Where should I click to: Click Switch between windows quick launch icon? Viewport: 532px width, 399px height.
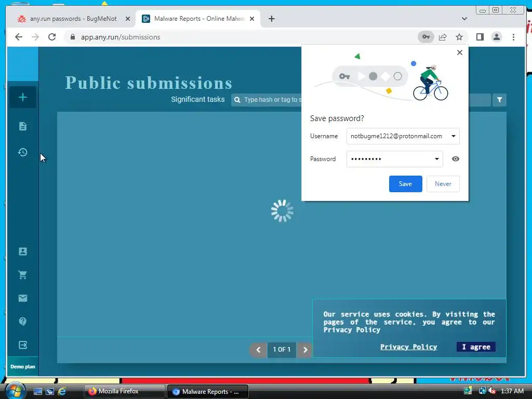(50, 391)
